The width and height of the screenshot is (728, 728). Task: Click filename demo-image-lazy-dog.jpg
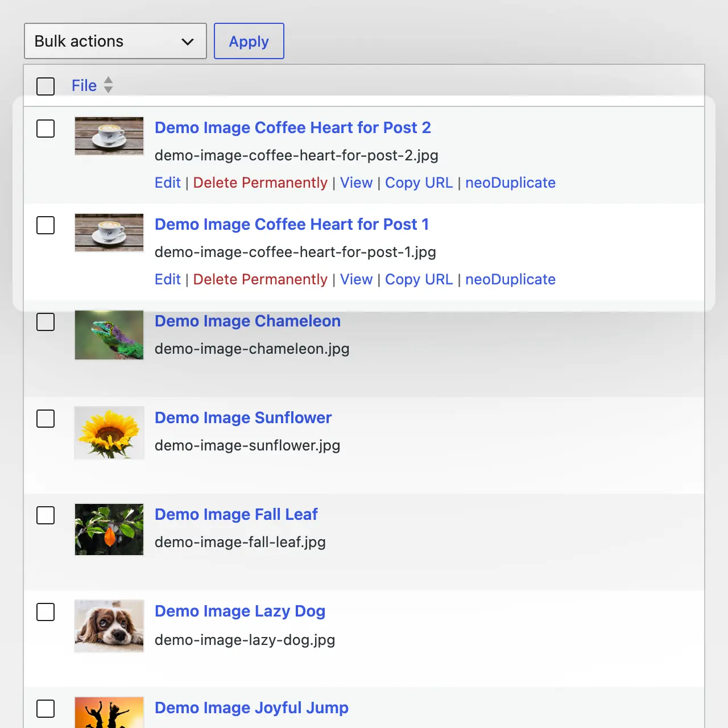coord(245,640)
